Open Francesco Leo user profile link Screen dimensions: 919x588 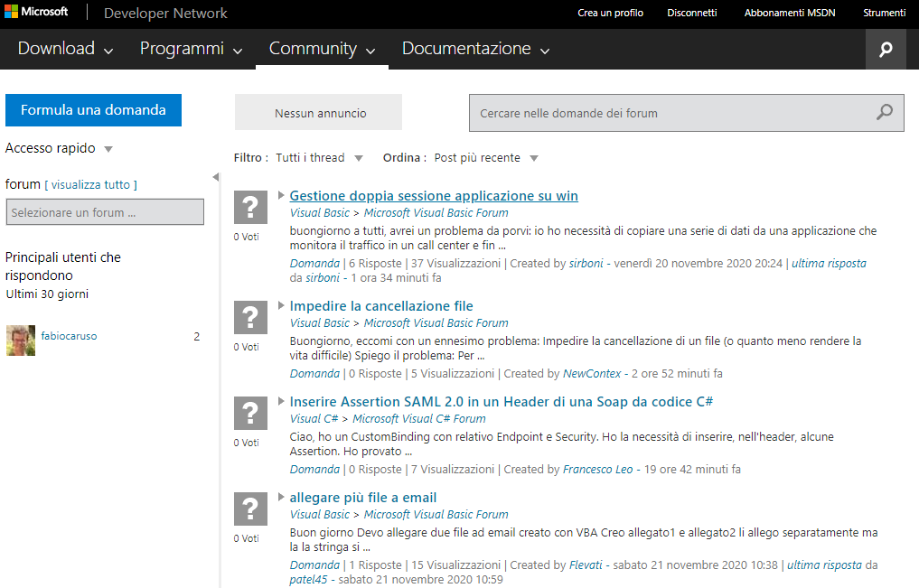click(598, 469)
